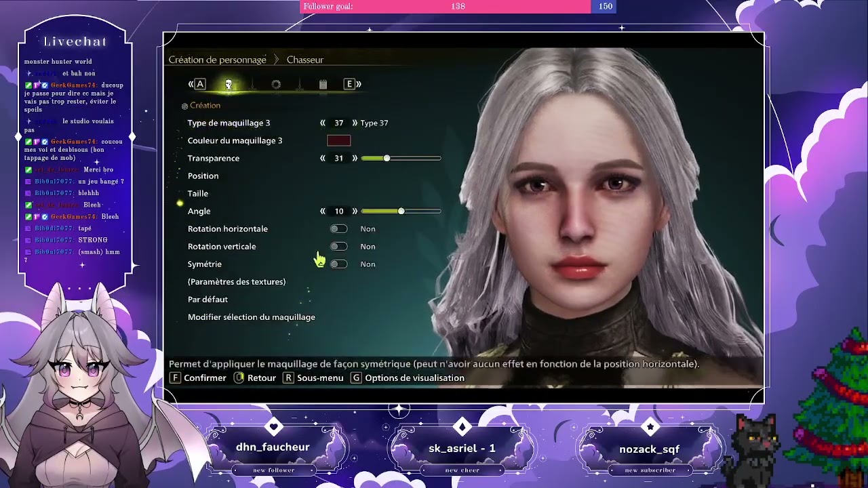
Task: Toggle Rotation horizontale switch
Action: 338,229
